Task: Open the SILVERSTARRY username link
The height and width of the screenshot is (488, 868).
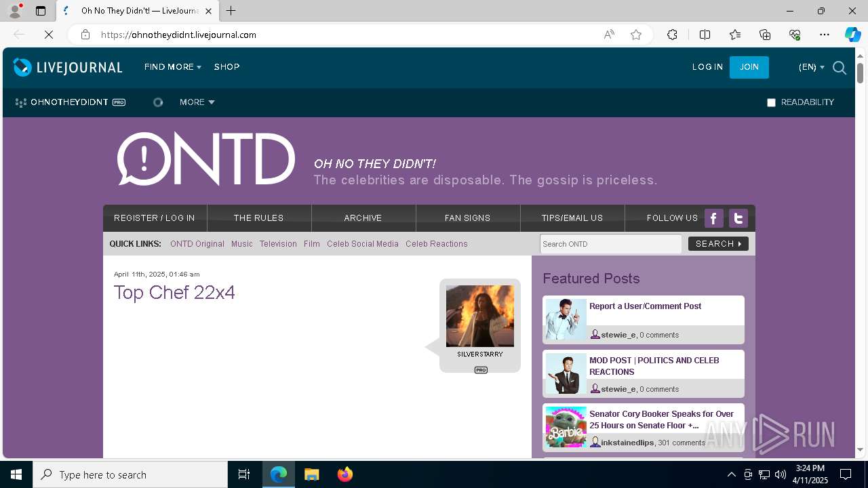Action: tap(480, 354)
